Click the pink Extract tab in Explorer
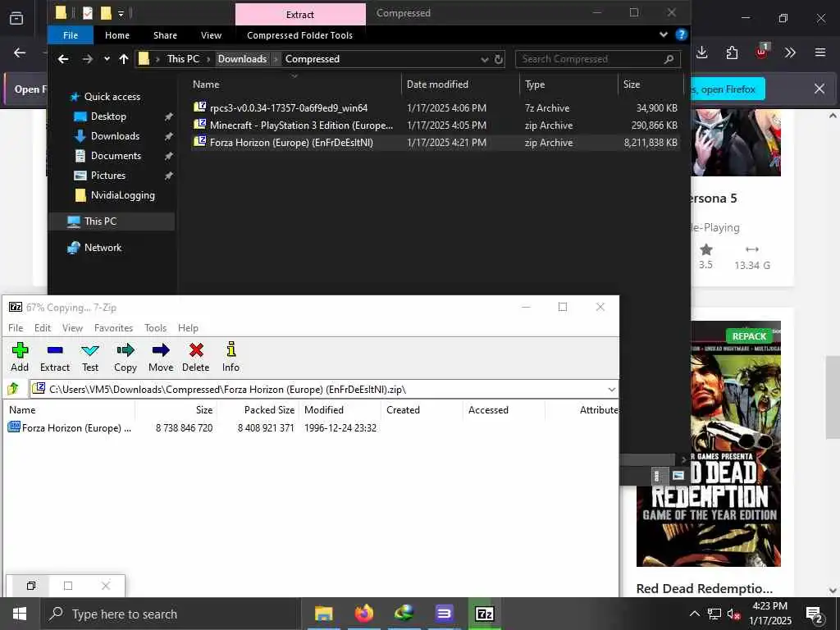Viewport: 840px width, 630px height. point(300,15)
